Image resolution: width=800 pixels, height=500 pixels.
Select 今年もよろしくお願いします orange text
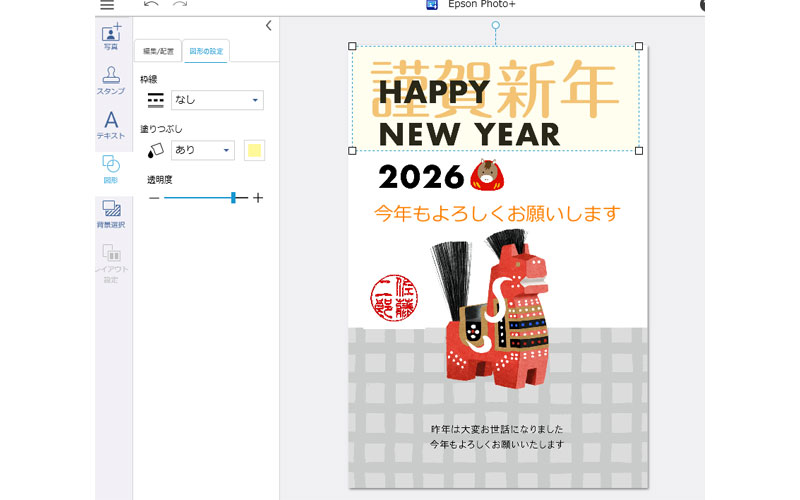[497, 213]
